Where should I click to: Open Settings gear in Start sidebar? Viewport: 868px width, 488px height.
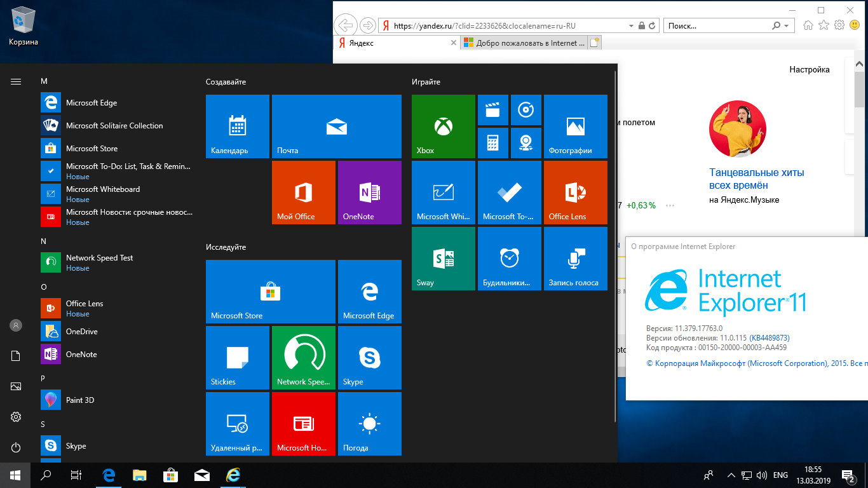click(x=16, y=417)
